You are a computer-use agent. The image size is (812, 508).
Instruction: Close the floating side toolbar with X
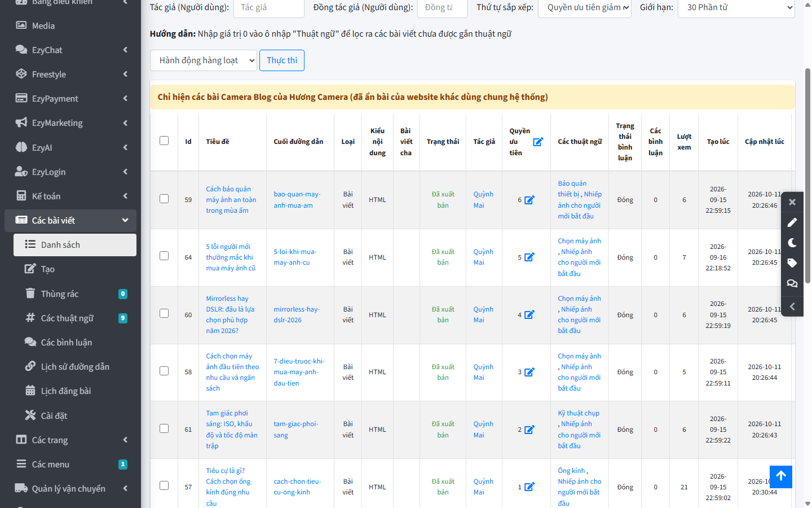[792, 202]
